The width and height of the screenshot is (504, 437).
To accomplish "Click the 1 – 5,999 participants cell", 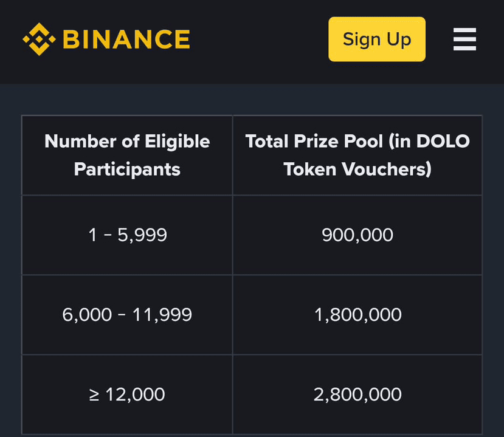I will [x=127, y=235].
